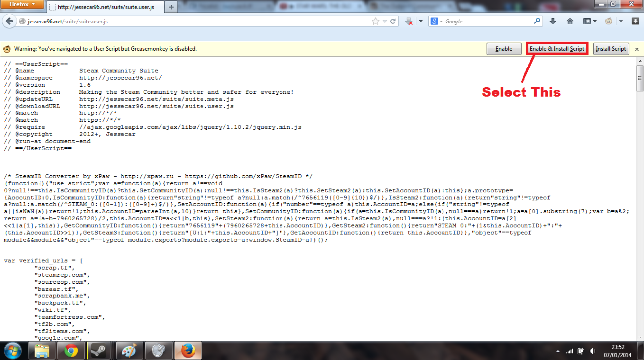
Task: Click the "@run-at document-end" line
Action: click(47, 141)
